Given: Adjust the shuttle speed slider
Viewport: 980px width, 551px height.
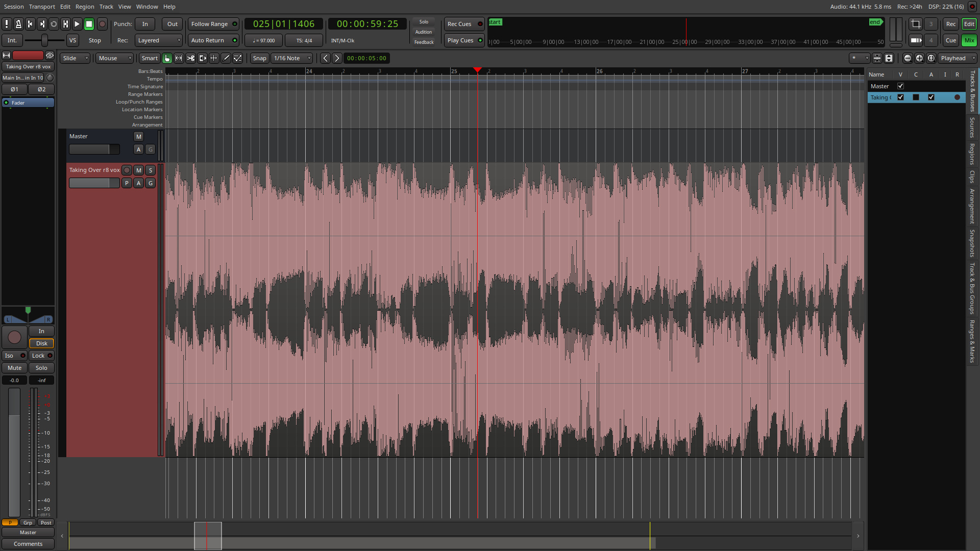Looking at the screenshot, I should tap(44, 40).
